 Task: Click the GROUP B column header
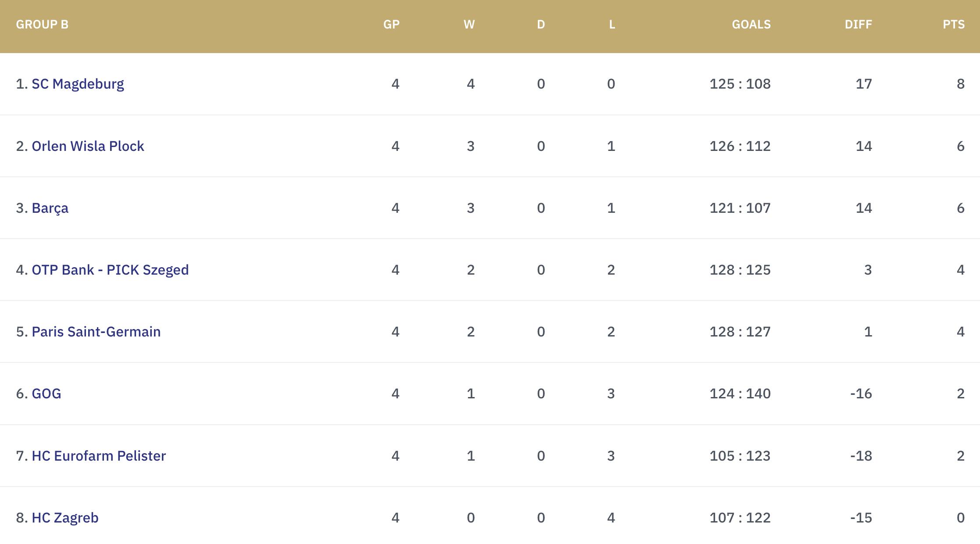(x=42, y=25)
